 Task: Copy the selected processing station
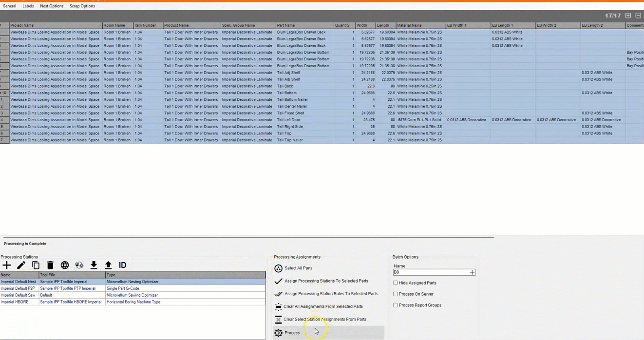(36, 265)
